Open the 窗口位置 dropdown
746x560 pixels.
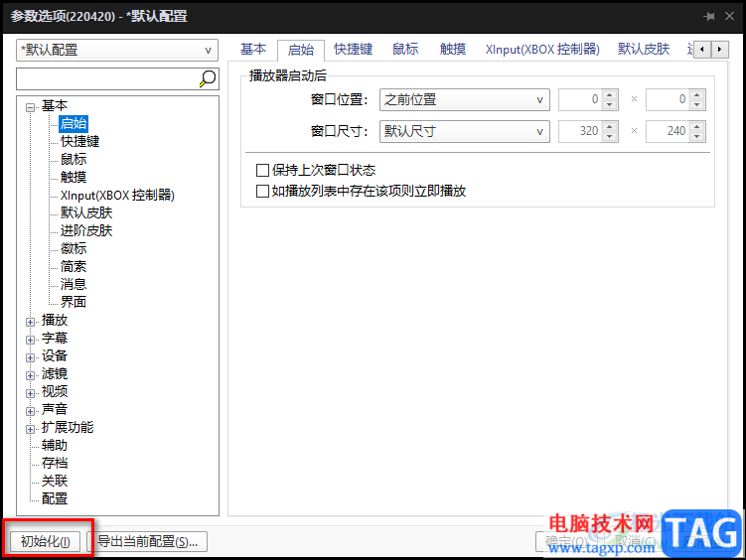click(464, 100)
